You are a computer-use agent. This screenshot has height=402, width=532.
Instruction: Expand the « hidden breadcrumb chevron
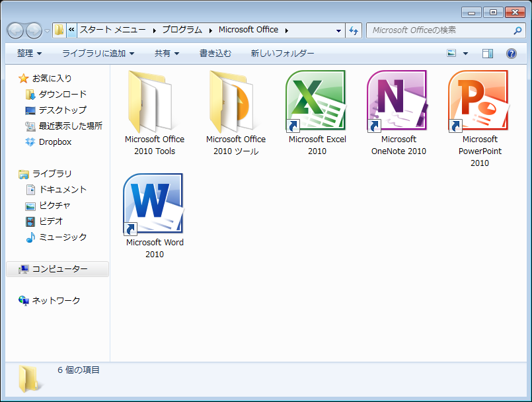pos(71,30)
